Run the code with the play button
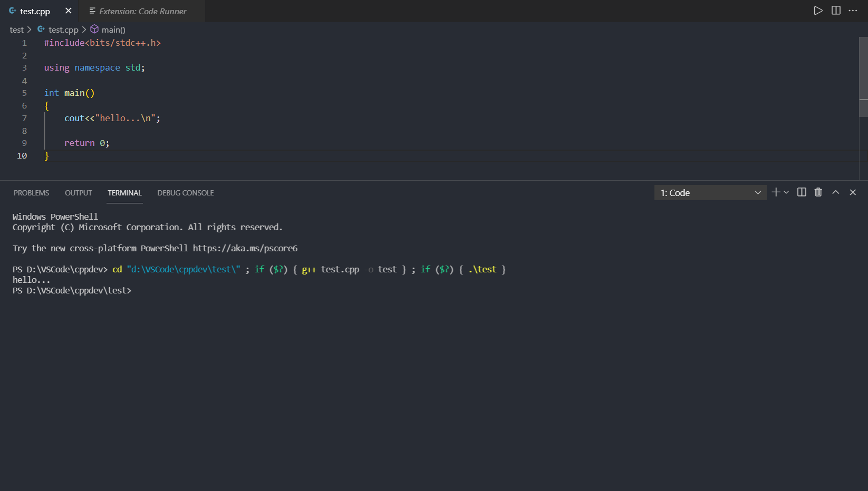This screenshot has height=491, width=868. pyautogui.click(x=818, y=11)
